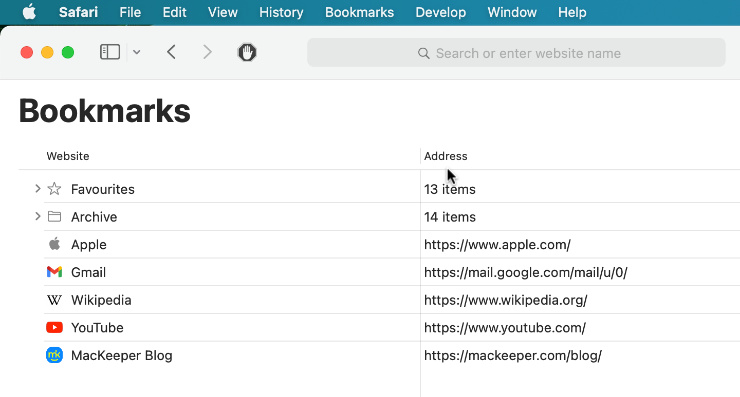740x397 pixels.
Task: Open the Help menu
Action: (572, 12)
